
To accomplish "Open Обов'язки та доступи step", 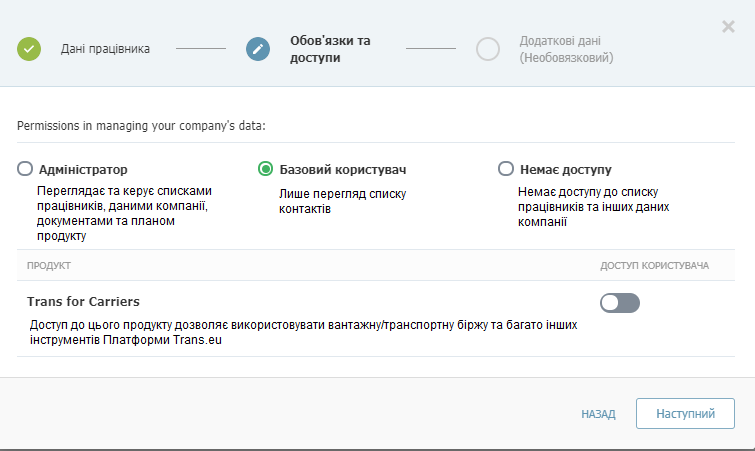I will (x=330, y=49).
